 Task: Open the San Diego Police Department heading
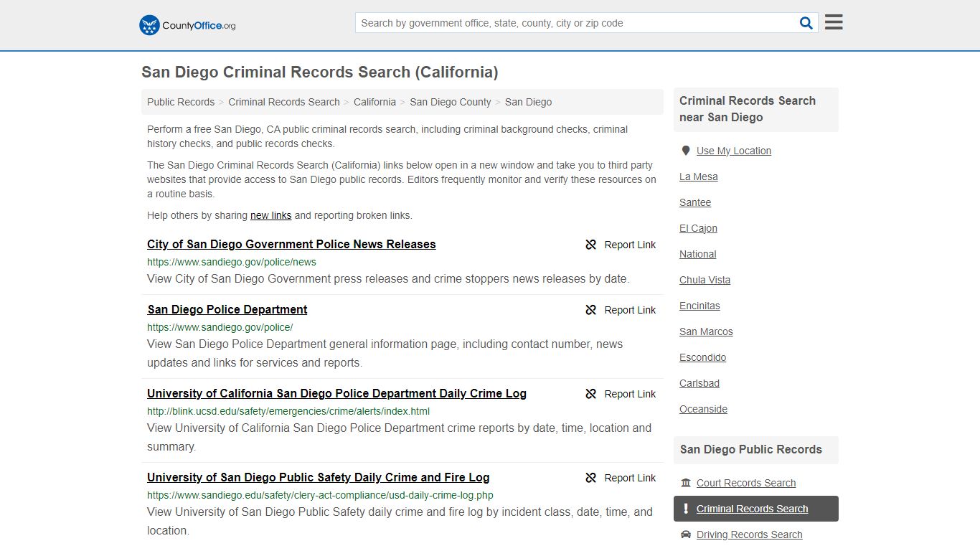pyautogui.click(x=227, y=310)
